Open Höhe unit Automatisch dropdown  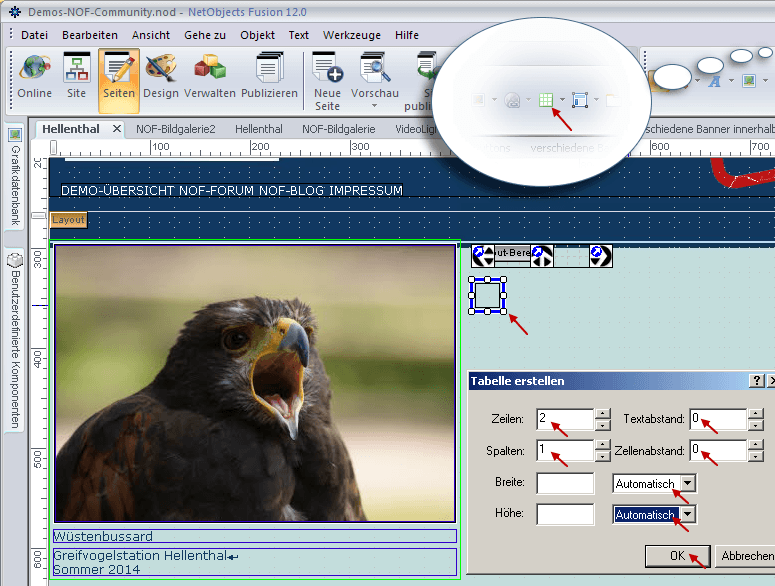point(688,514)
